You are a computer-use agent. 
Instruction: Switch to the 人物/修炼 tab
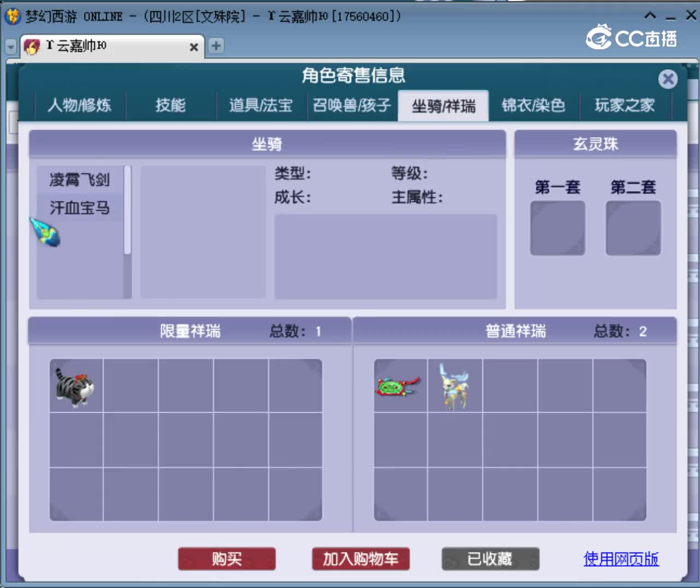80,105
